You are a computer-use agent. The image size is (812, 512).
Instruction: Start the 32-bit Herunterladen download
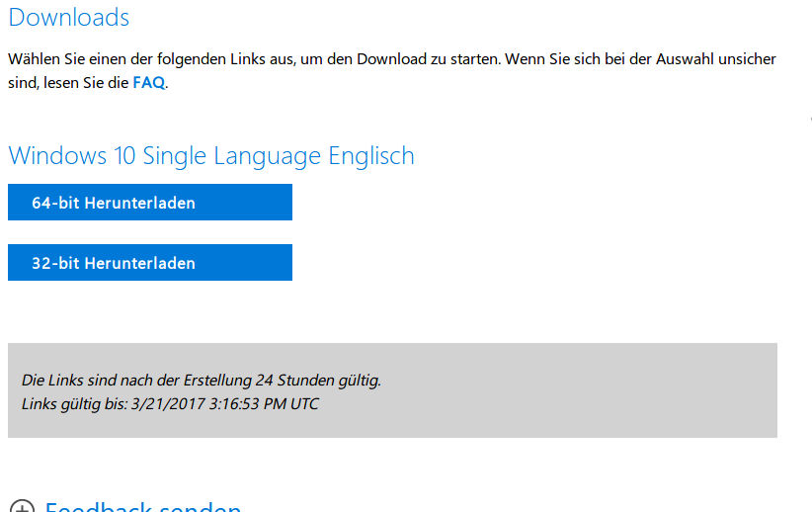pos(150,262)
